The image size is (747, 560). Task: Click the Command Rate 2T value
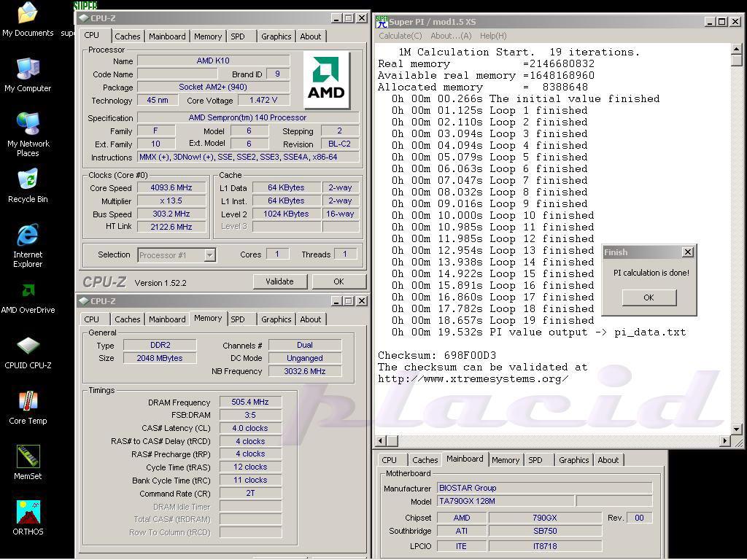pos(250,494)
